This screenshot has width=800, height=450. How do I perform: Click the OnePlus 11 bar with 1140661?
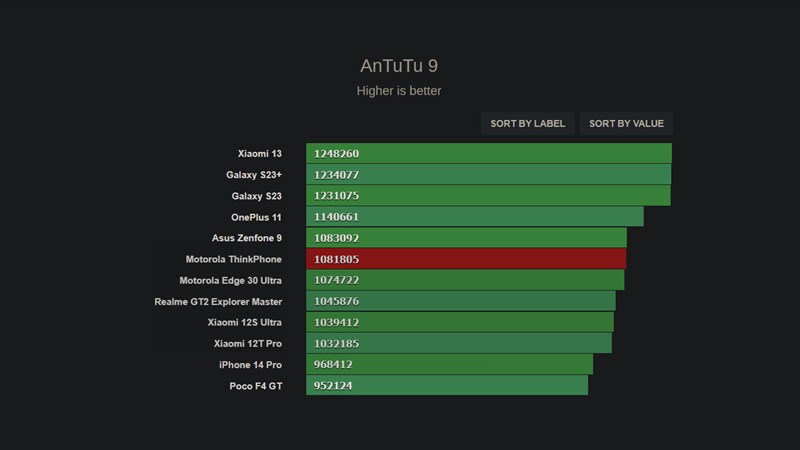point(475,217)
